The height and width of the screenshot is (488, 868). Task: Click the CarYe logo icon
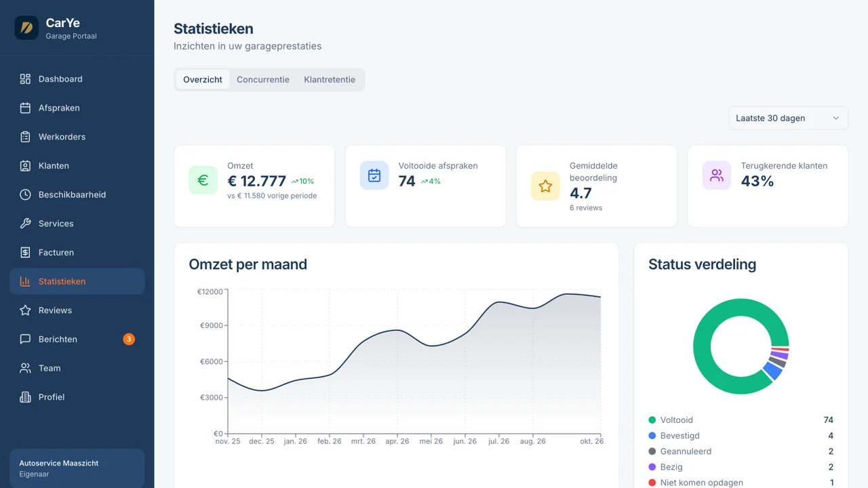click(26, 28)
